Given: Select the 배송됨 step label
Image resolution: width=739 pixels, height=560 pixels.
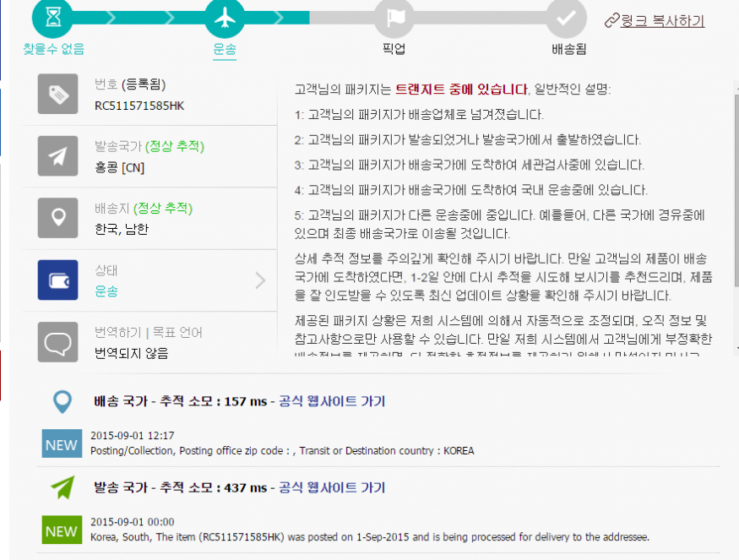Looking at the screenshot, I should [568, 49].
